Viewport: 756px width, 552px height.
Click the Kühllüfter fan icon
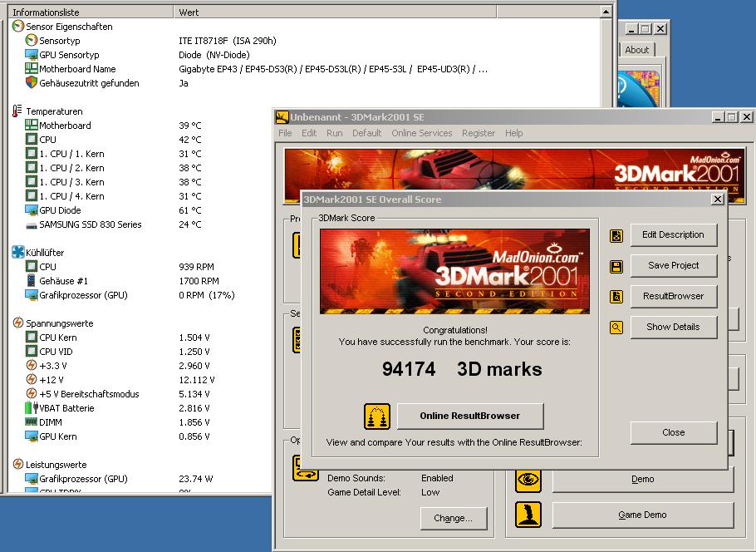pos(17,252)
